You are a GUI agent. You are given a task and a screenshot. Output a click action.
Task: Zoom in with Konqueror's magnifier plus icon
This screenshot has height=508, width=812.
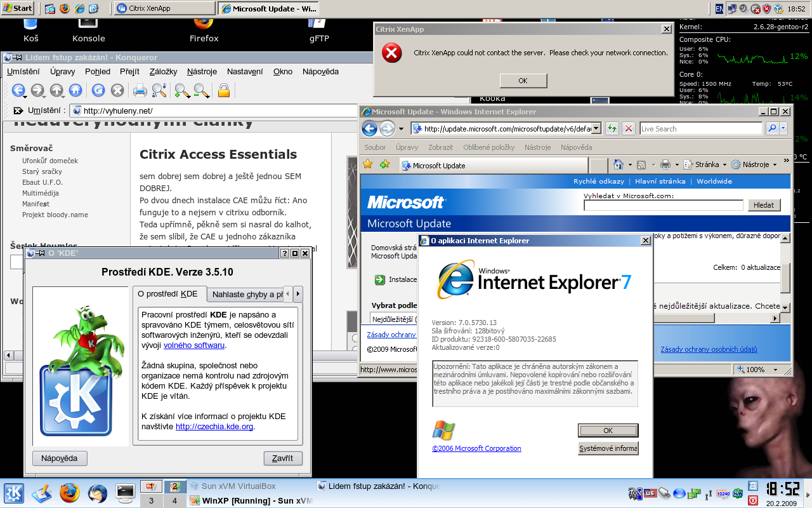pos(182,90)
